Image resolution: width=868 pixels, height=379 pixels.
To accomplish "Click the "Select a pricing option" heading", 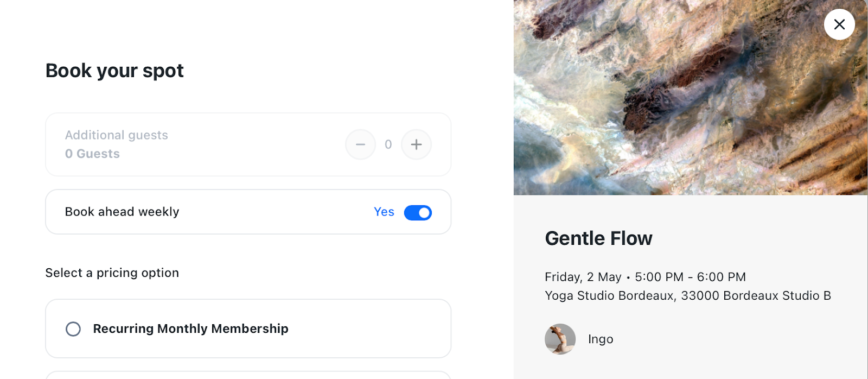I will coord(112,273).
